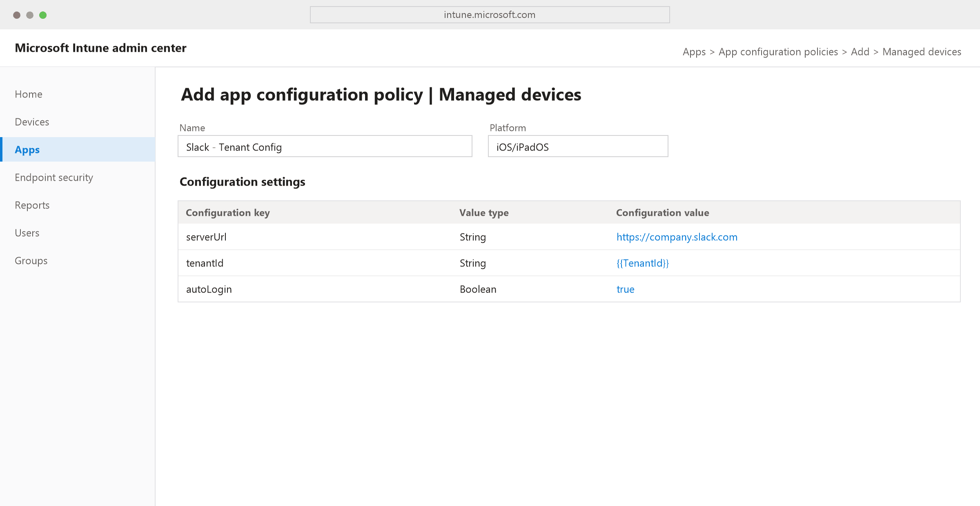Click the autoLogin value true
This screenshot has width=980, height=506.
pos(626,289)
